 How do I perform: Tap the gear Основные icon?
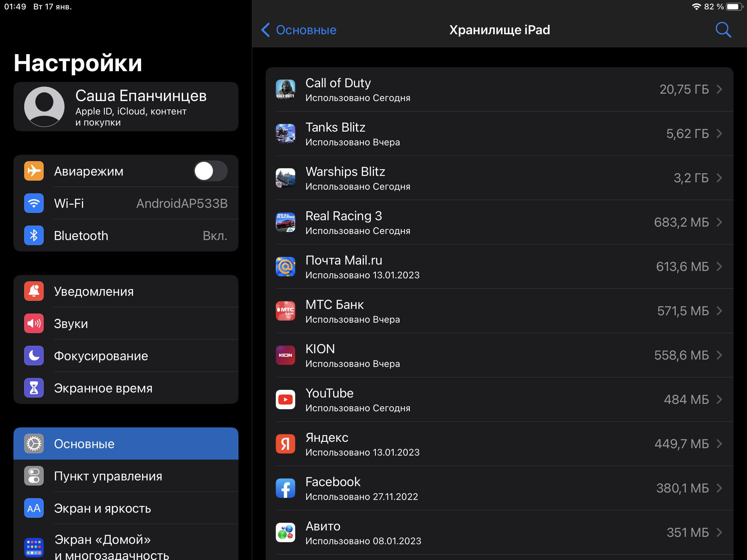(34, 444)
